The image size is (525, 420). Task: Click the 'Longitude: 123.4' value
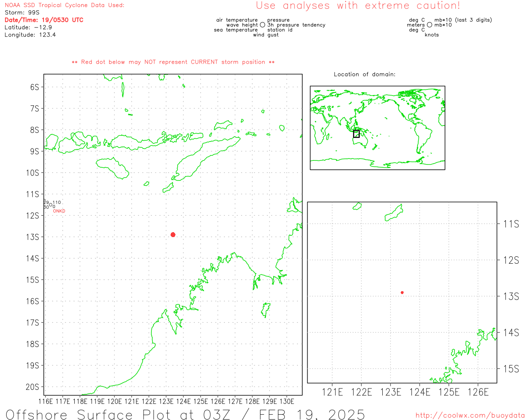click(30, 35)
